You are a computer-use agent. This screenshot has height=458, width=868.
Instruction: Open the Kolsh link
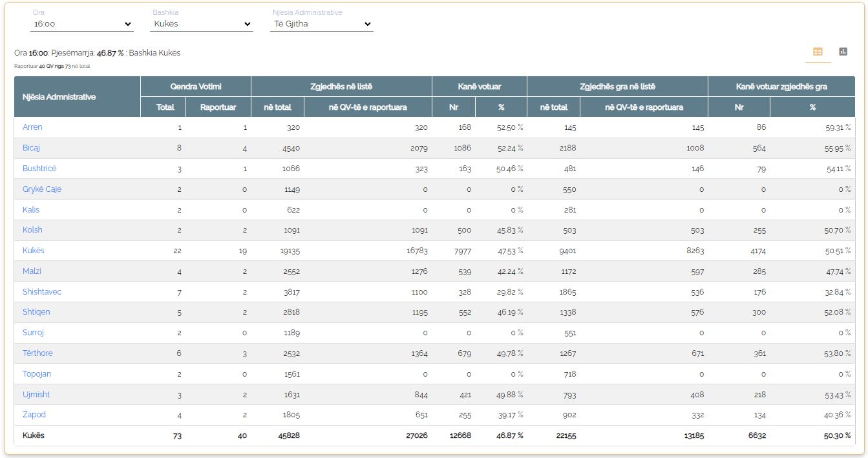32,230
